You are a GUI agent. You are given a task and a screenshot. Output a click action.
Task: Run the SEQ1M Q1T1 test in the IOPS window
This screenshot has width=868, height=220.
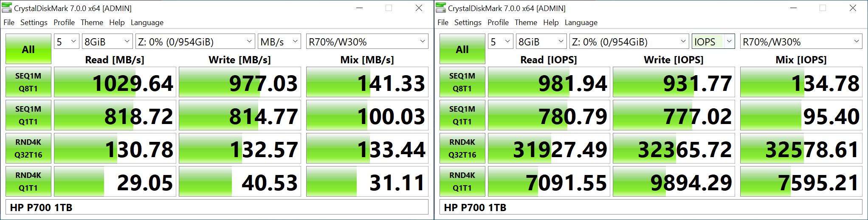(x=462, y=116)
